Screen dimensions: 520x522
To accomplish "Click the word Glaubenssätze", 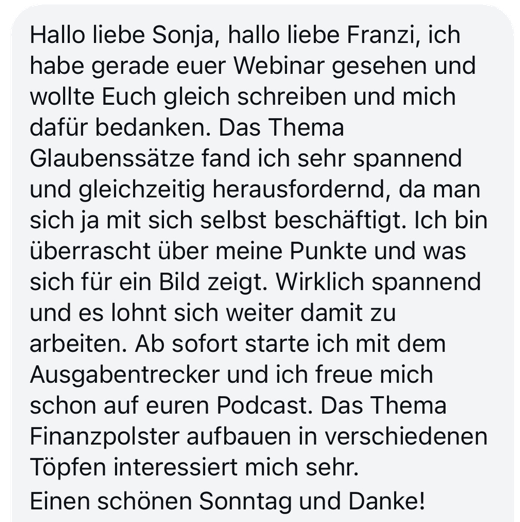I will (112, 158).
